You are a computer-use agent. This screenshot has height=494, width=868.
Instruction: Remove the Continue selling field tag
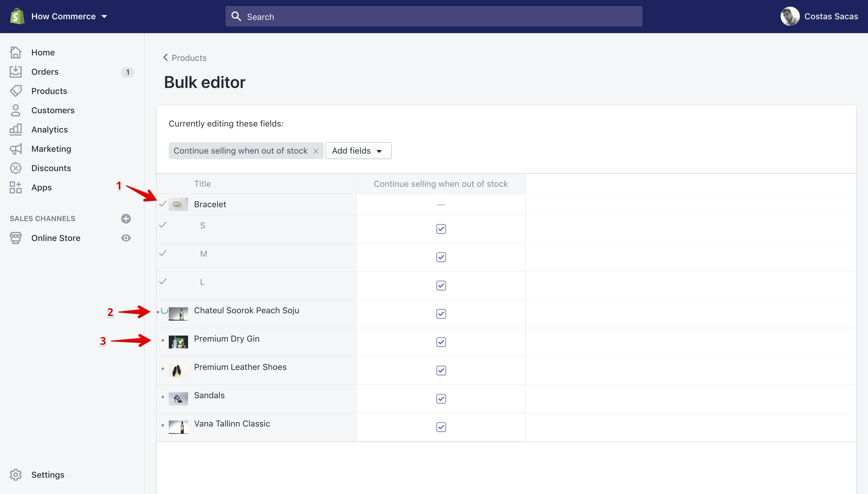pos(316,151)
